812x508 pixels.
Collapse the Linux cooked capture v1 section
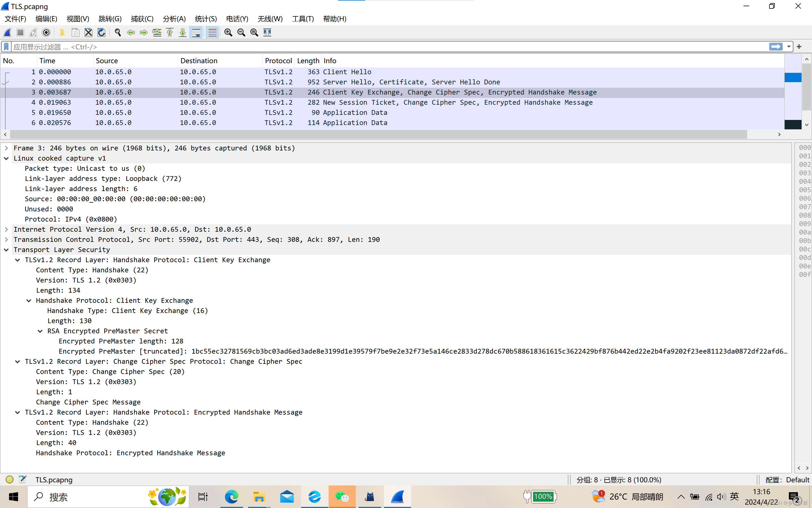pos(6,158)
